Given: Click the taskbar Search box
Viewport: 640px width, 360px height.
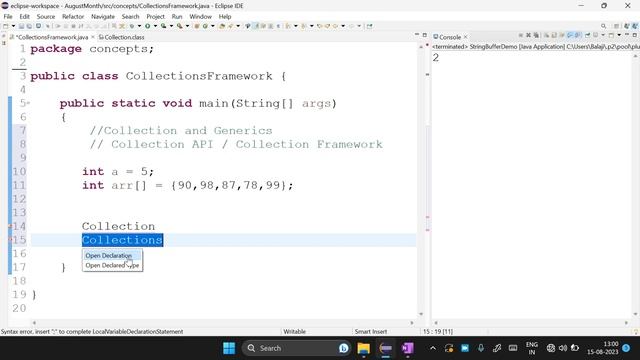Looking at the screenshot, I should pos(297,348).
